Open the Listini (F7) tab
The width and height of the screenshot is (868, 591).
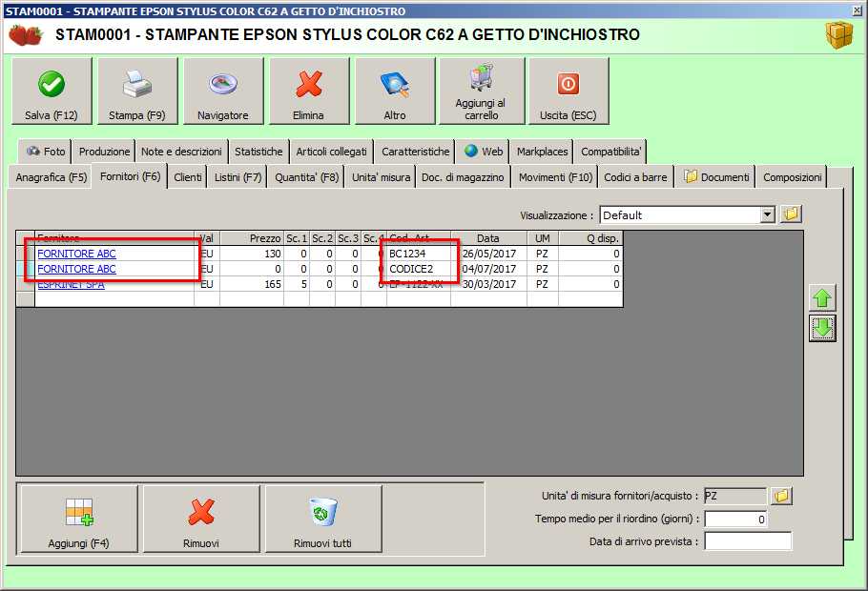238,177
